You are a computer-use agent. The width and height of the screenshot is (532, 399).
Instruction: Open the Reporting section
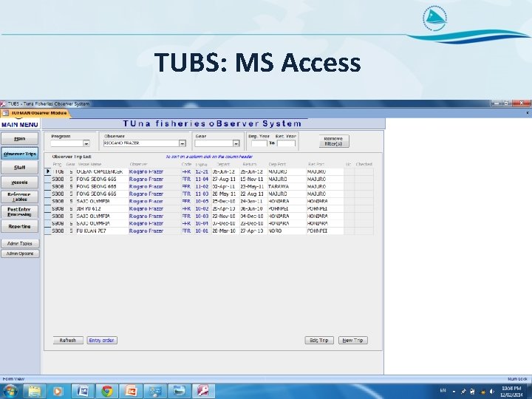click(20, 226)
